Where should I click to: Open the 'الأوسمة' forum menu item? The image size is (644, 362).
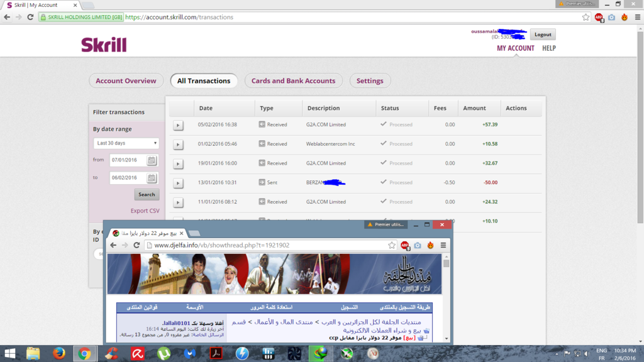click(195, 307)
